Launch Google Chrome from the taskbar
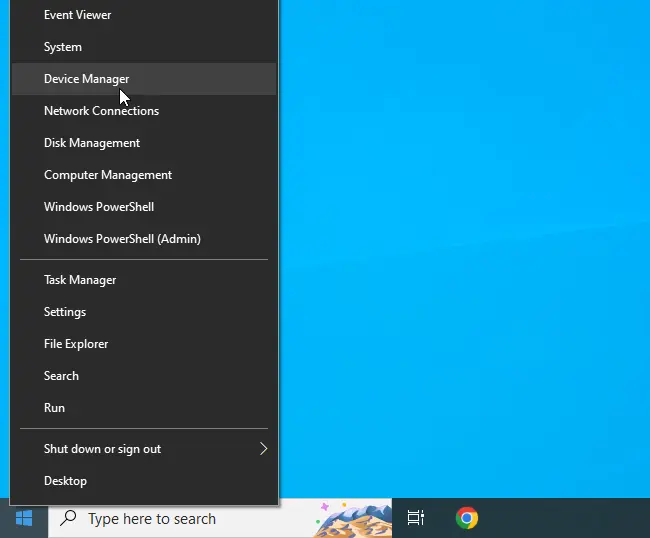Screen dimensions: 650x538 pos(467,518)
